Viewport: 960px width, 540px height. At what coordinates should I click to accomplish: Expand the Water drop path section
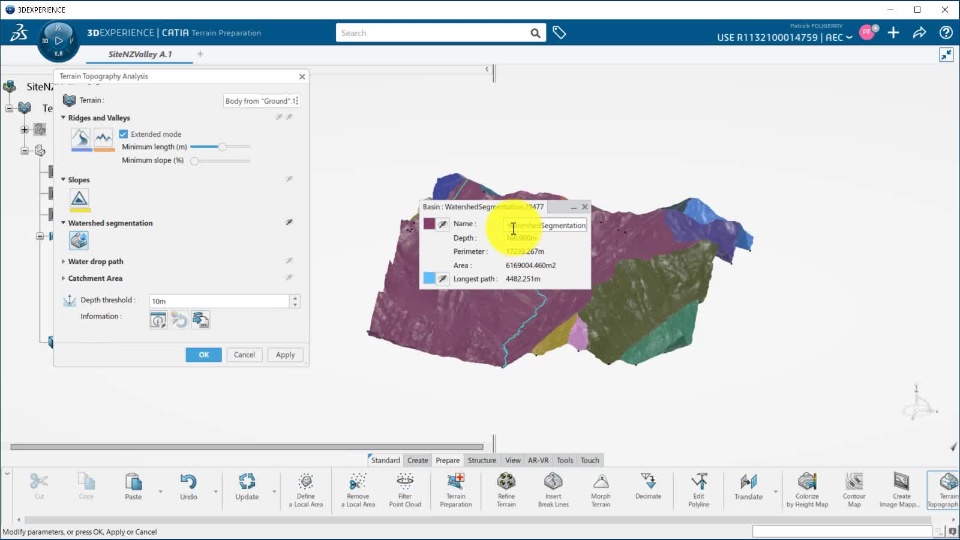point(63,261)
